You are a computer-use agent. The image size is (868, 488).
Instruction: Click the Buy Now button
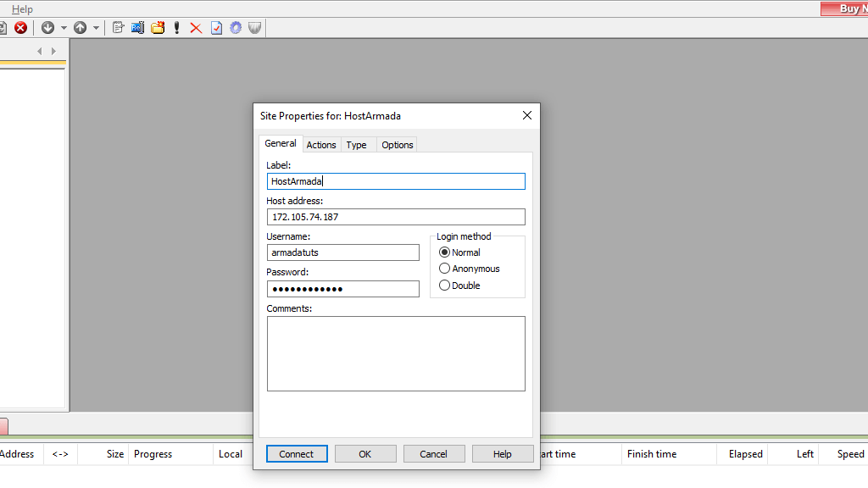[x=844, y=8]
